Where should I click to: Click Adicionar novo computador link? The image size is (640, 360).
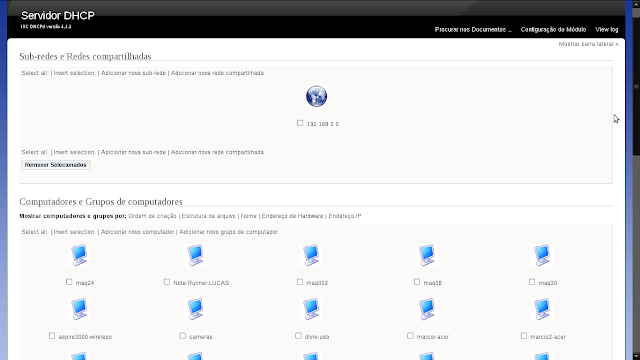pos(138,232)
